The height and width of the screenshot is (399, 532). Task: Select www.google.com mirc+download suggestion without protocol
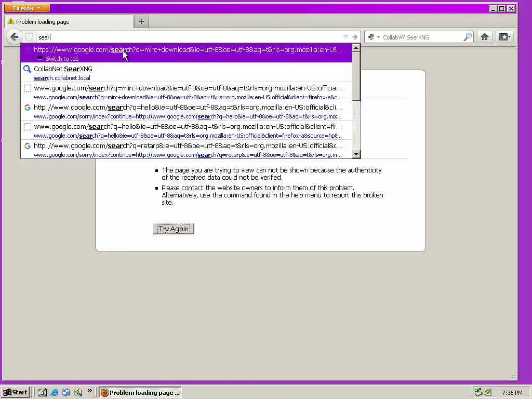tap(187, 91)
